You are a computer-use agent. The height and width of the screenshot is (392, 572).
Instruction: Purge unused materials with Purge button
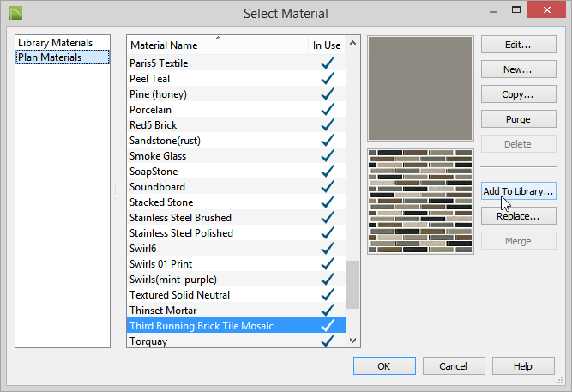[x=518, y=119]
